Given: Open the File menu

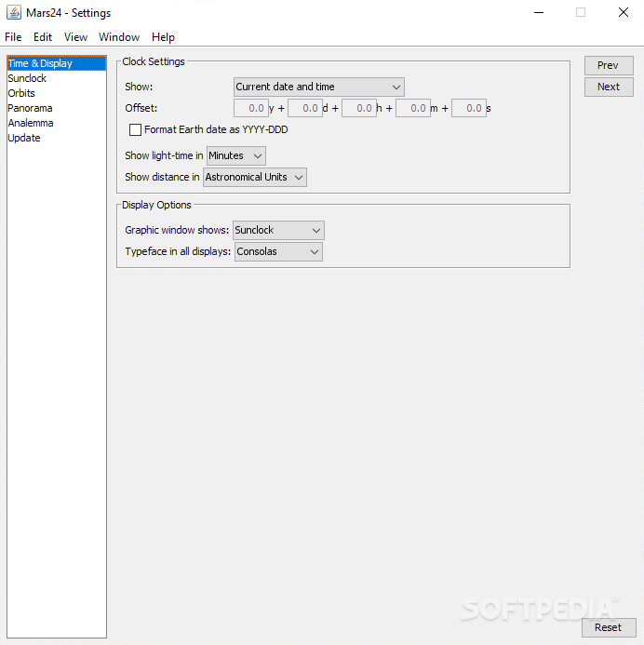Looking at the screenshot, I should pos(13,37).
